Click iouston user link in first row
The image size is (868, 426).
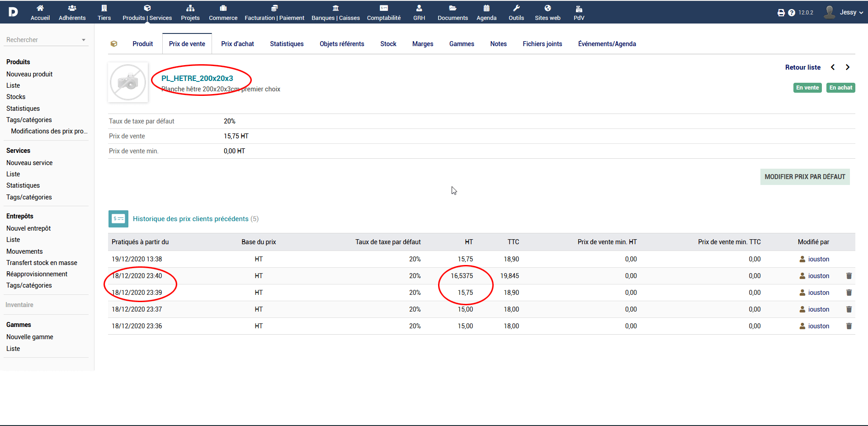[818, 259]
